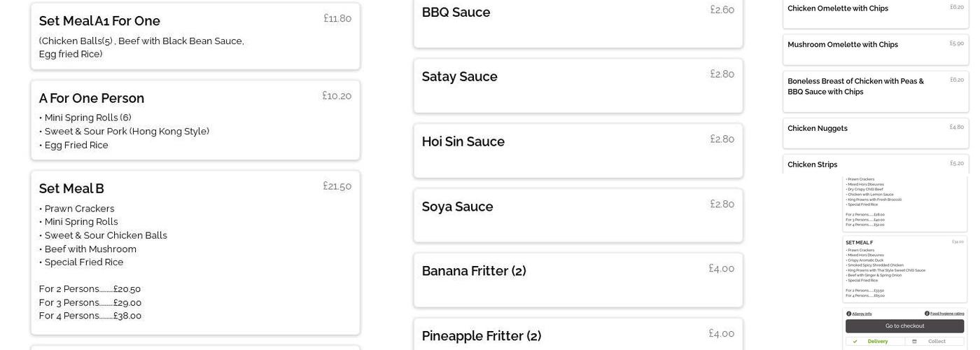Click the Allergy info icon
Viewport: 980px width, 350px height.
pyautogui.click(x=849, y=314)
